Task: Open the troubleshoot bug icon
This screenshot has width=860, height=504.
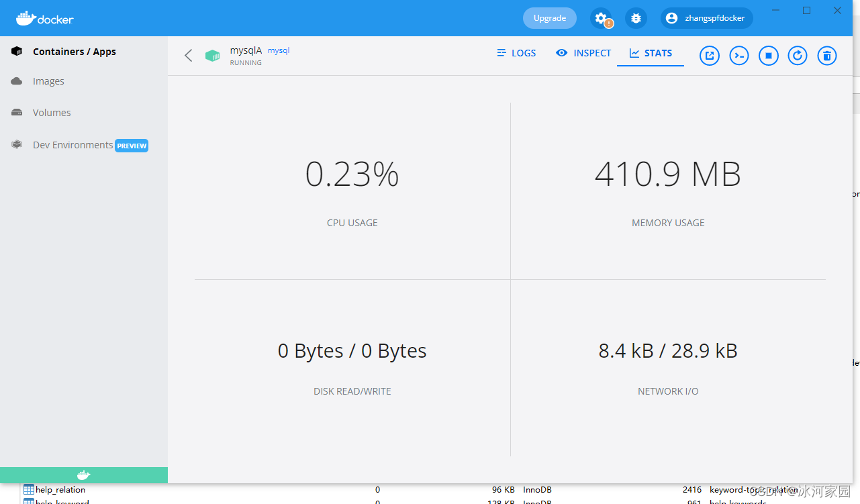Action: click(636, 18)
